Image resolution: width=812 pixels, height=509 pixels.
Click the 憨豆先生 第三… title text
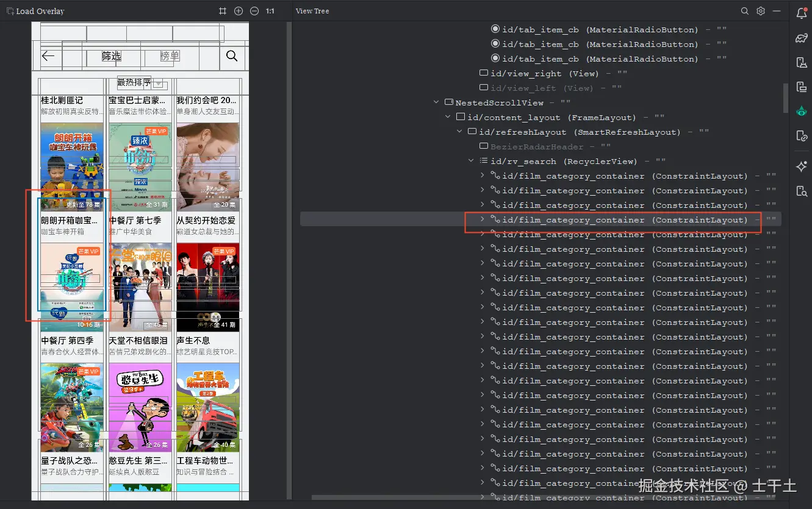[x=138, y=460]
